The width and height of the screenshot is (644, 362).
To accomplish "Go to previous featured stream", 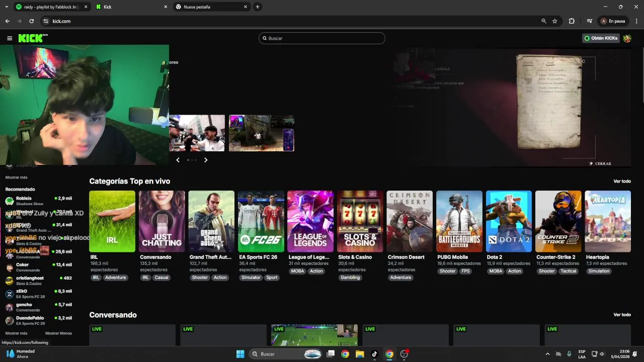I will [178, 160].
